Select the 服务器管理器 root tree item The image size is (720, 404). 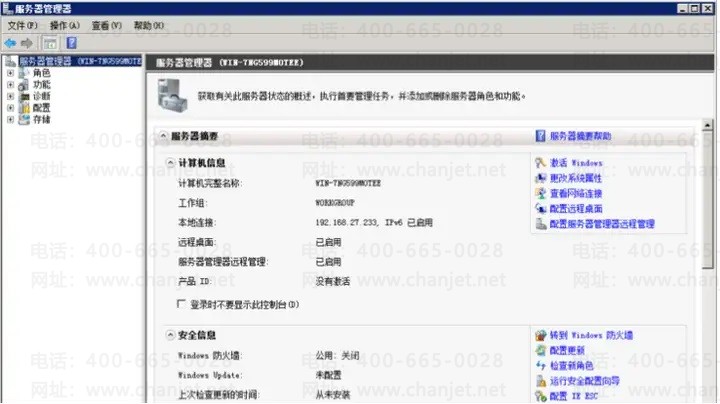[x=80, y=61]
